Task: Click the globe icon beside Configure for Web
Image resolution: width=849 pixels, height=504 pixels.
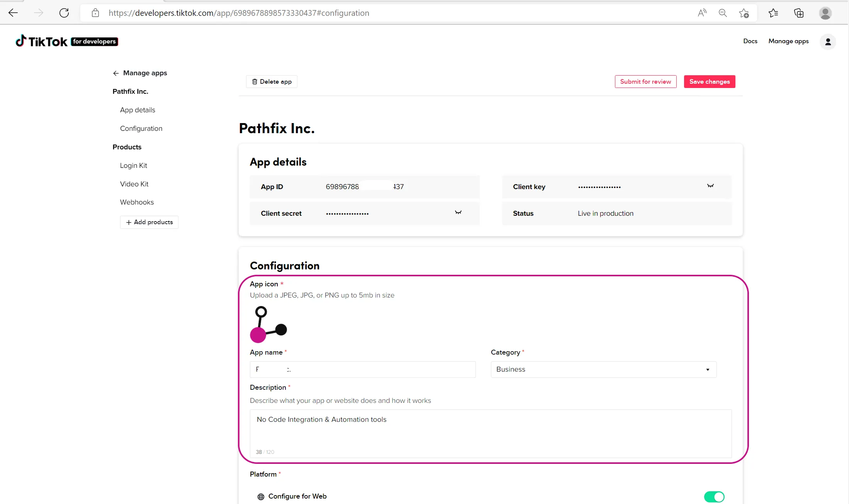Action: [x=261, y=497]
